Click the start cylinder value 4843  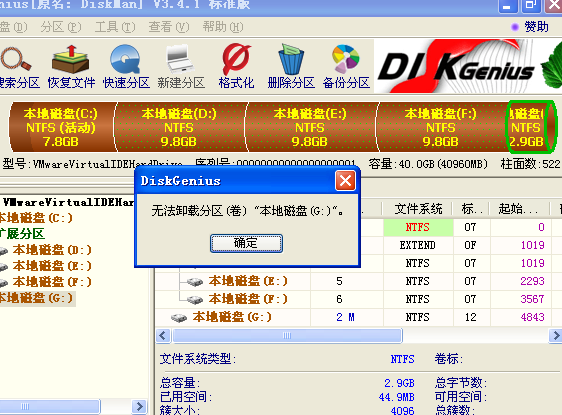533,317
